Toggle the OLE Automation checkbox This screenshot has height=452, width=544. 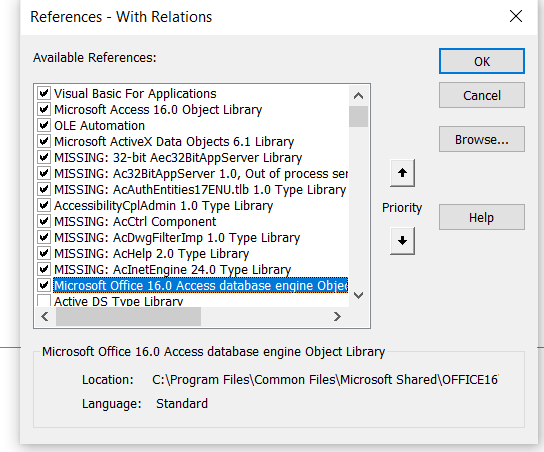coord(44,125)
